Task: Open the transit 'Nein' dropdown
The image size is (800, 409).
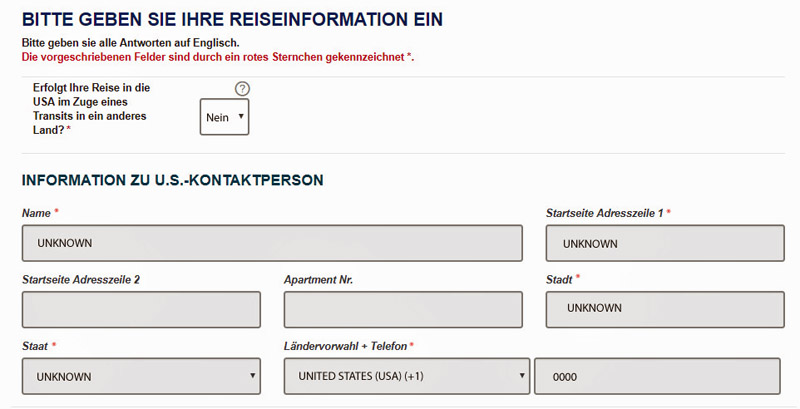Action: (224, 117)
